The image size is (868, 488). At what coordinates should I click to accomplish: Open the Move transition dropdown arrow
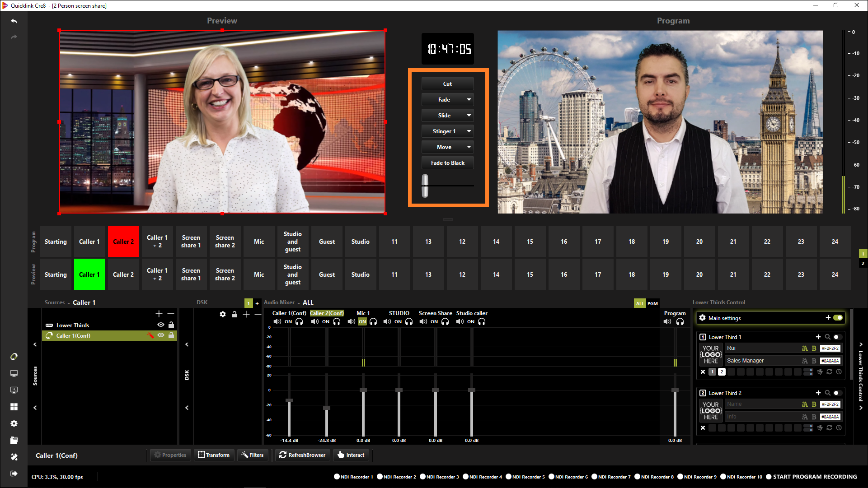[x=469, y=147]
